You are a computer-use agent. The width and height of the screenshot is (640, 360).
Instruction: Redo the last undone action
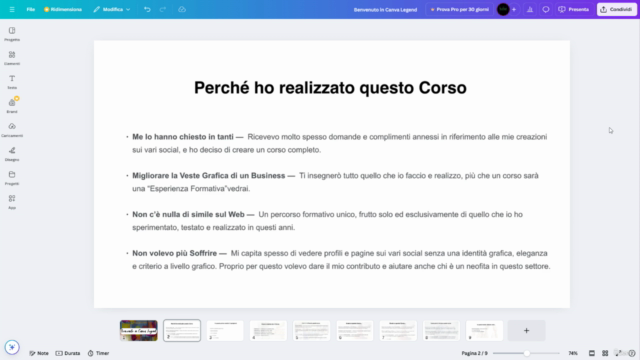pos(163,9)
